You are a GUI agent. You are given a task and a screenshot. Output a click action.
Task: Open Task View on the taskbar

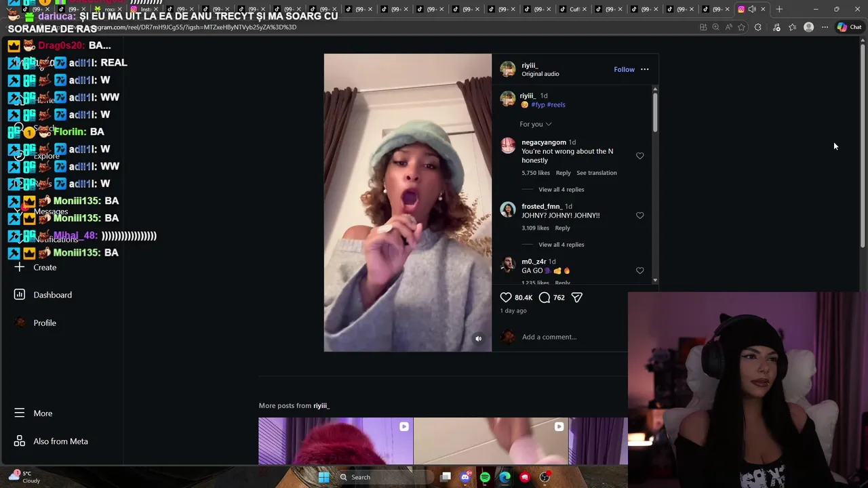[446, 477]
